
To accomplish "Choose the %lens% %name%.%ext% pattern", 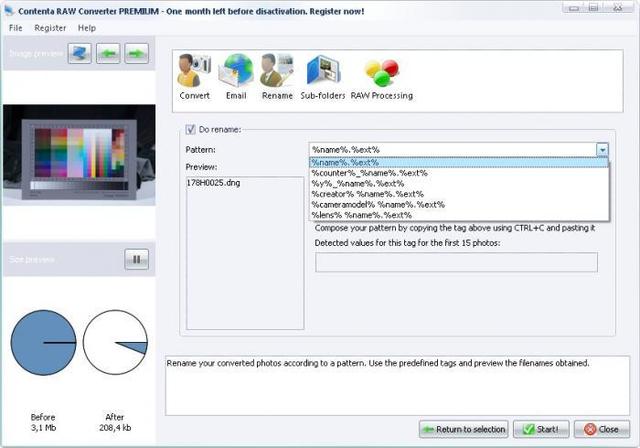I will 459,215.
